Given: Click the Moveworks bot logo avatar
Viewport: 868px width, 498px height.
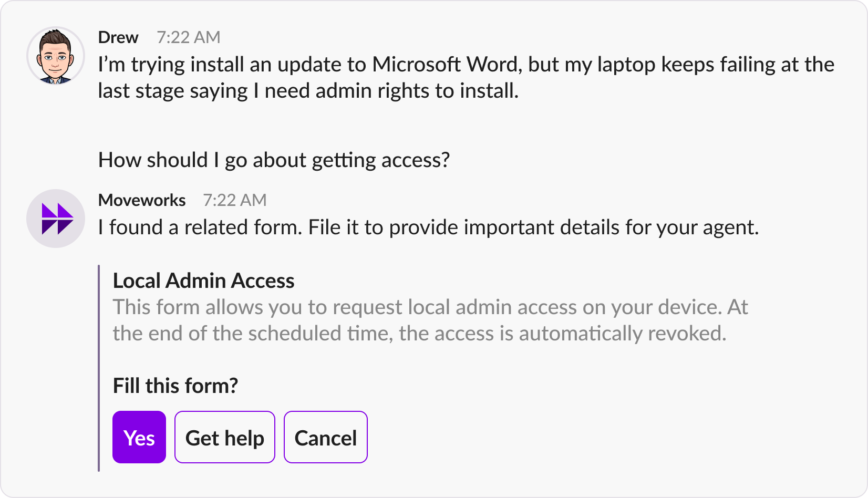Looking at the screenshot, I should click(56, 219).
